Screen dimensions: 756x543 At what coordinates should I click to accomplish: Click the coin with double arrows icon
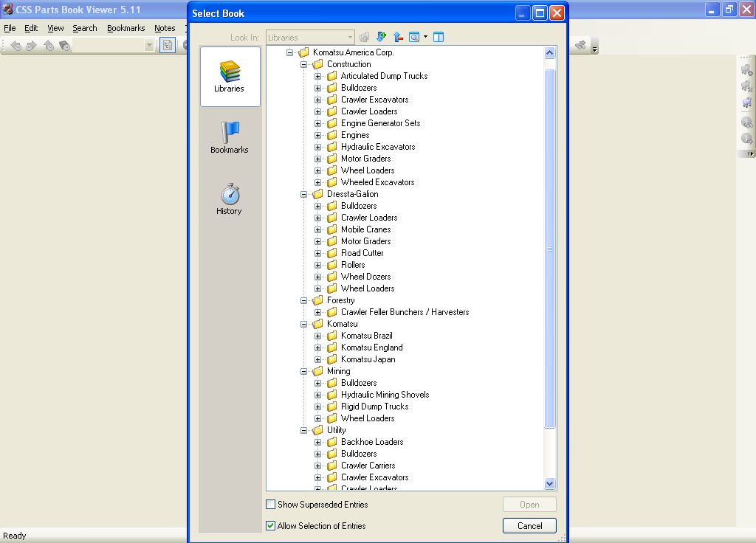(x=747, y=122)
